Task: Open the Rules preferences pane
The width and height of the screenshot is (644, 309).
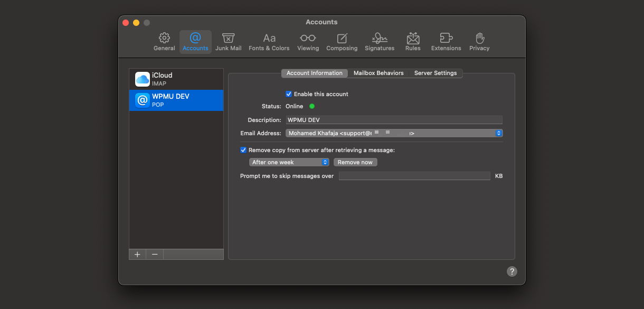Action: [413, 41]
